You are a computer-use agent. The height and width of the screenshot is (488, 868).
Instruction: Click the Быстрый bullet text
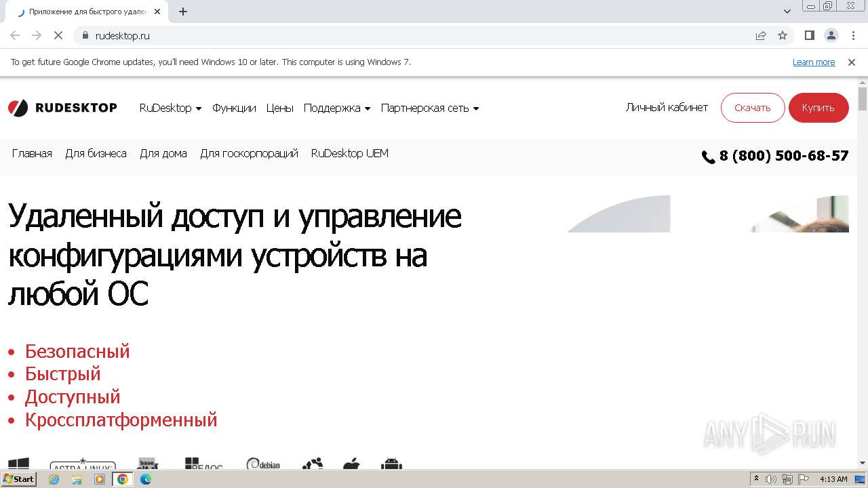tap(63, 373)
